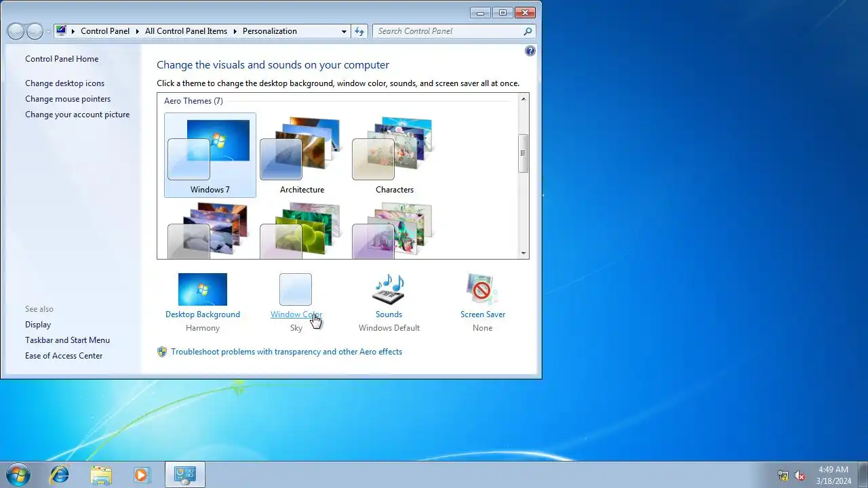
Task: Open Windows Explorer from taskbar
Action: click(x=100, y=474)
